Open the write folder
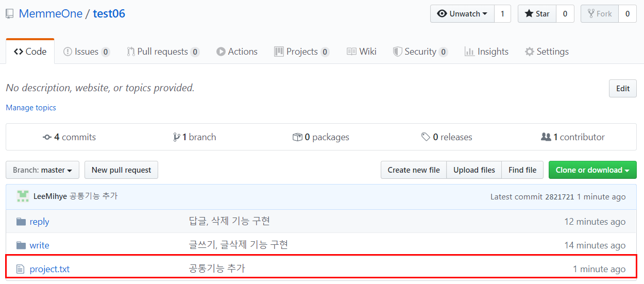 [x=39, y=245]
